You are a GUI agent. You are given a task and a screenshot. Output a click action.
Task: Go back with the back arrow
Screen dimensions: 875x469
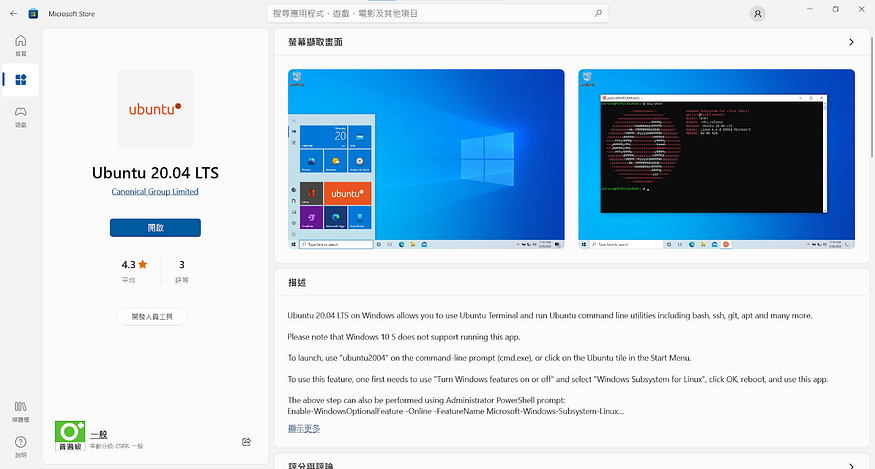click(x=13, y=13)
